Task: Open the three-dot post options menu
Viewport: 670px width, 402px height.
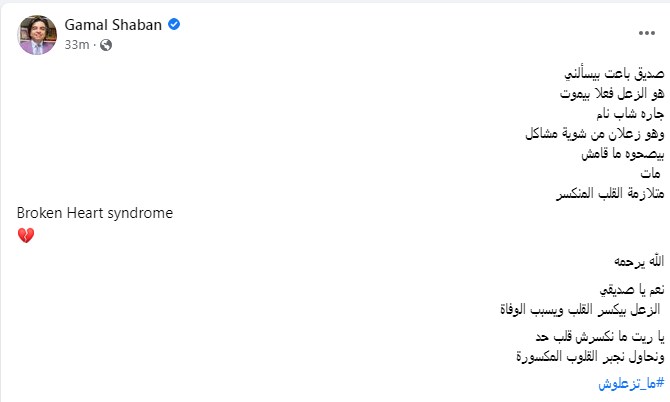Action: (x=646, y=33)
